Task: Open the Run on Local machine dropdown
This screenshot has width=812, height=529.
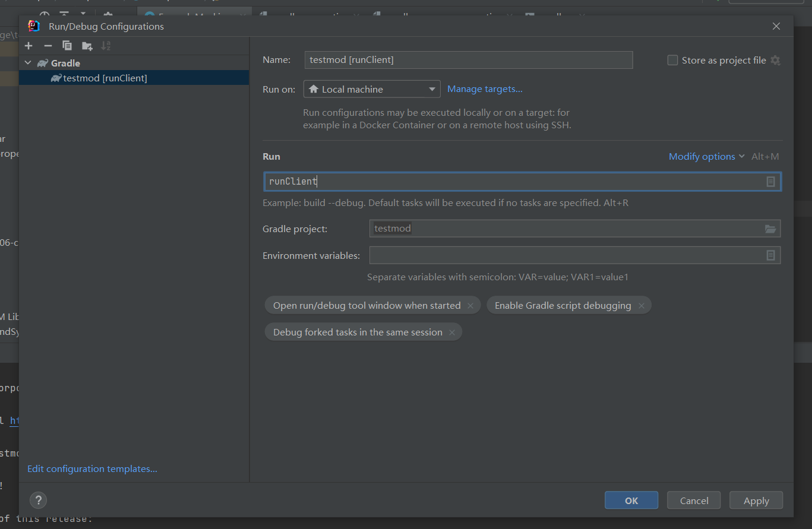Action: click(x=372, y=89)
